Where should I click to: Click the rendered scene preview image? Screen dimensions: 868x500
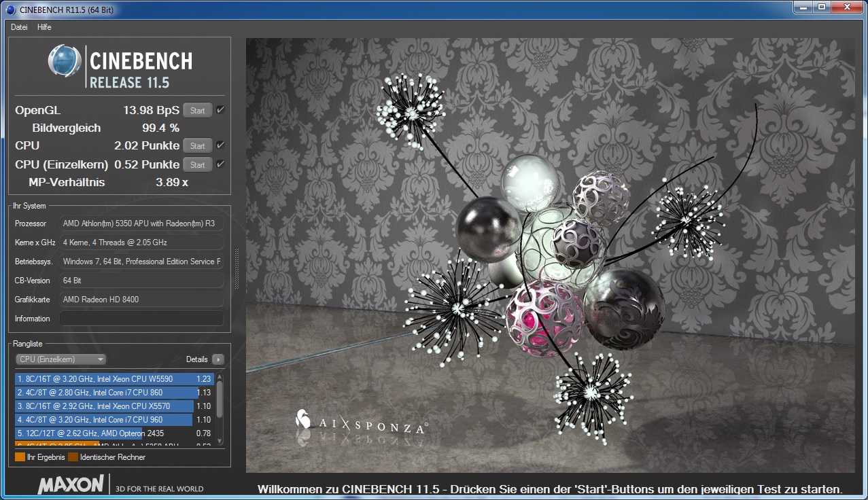(550, 255)
